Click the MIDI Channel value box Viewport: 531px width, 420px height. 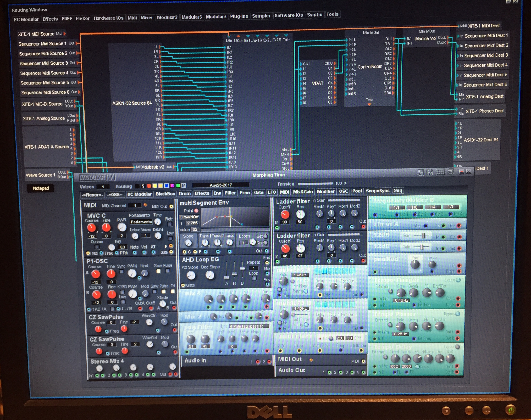click(135, 205)
